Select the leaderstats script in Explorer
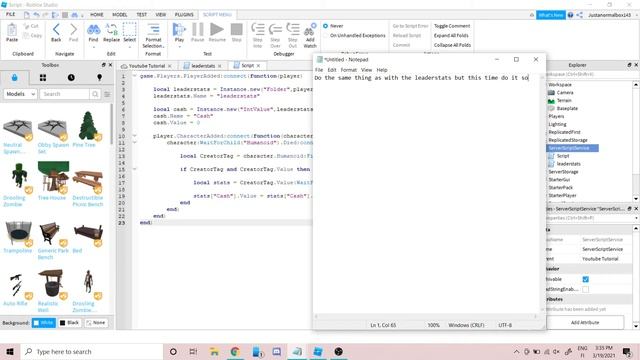Viewport: 640px width, 360px height. [x=568, y=164]
